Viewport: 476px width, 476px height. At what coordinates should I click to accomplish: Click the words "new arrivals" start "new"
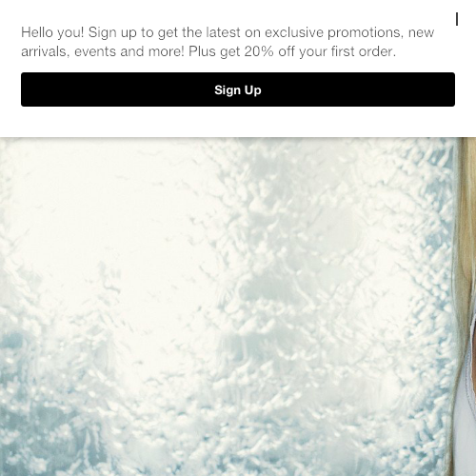pyautogui.click(x=421, y=32)
